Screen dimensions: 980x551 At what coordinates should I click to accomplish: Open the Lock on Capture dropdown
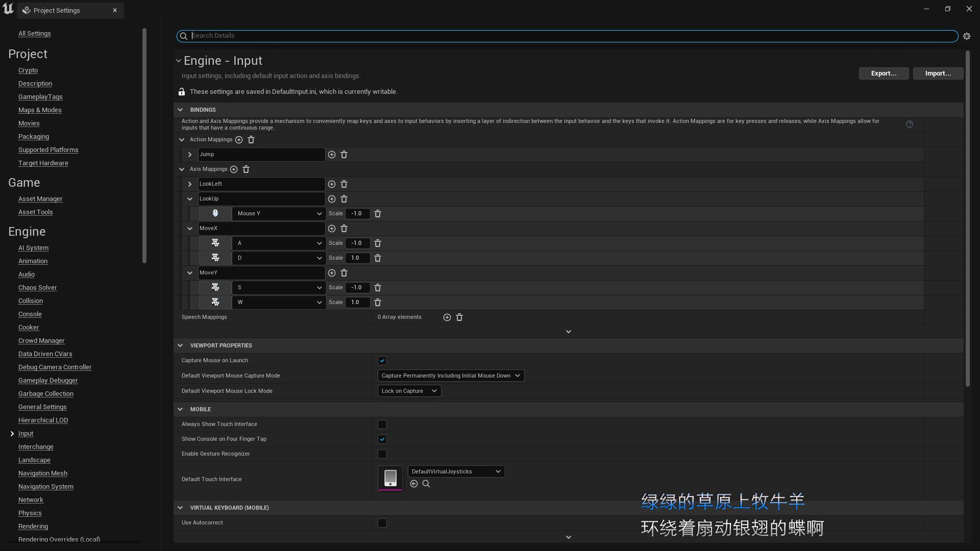(409, 391)
